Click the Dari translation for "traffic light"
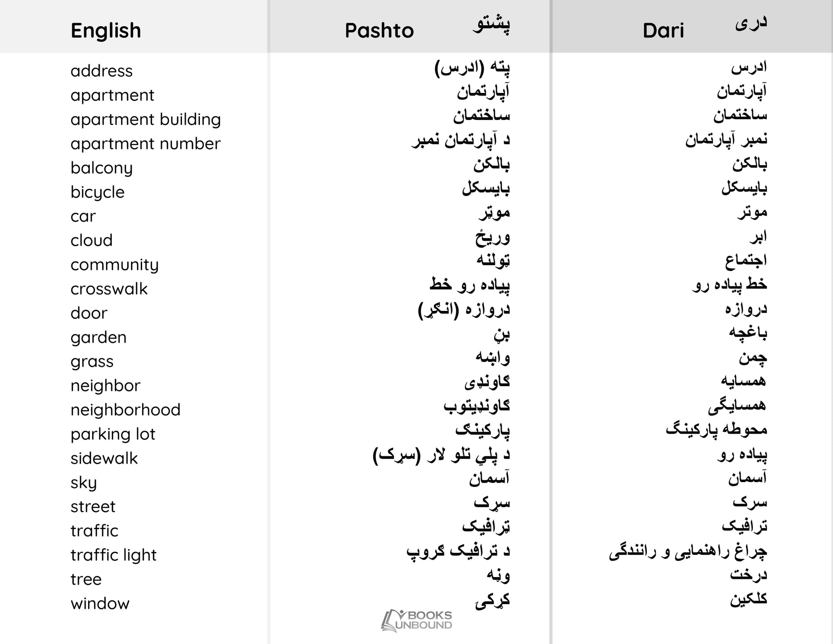The image size is (833, 644). 688,552
